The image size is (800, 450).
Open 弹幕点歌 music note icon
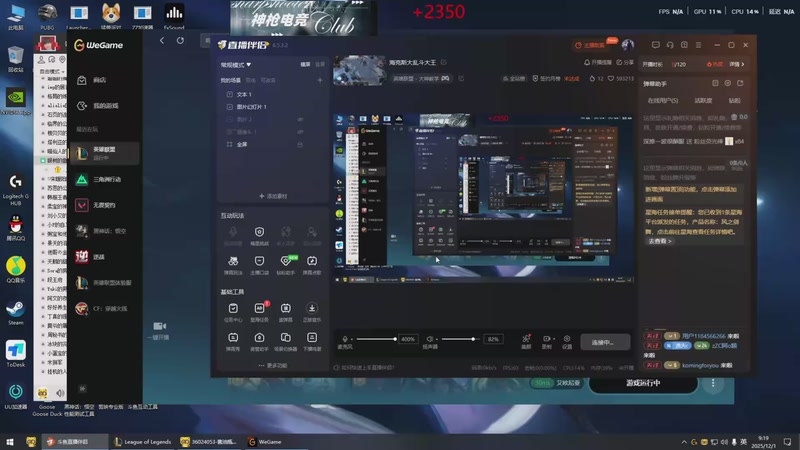pos(312,261)
